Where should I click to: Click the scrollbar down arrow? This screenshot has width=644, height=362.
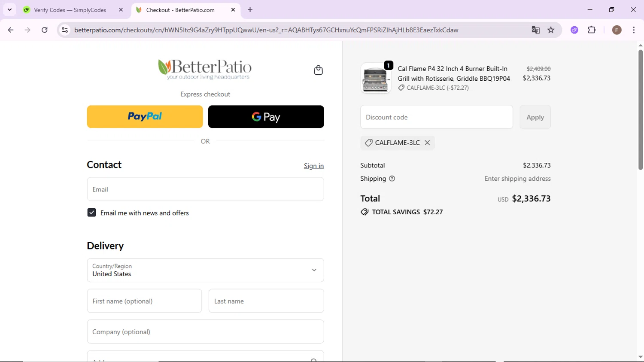tap(640, 357)
